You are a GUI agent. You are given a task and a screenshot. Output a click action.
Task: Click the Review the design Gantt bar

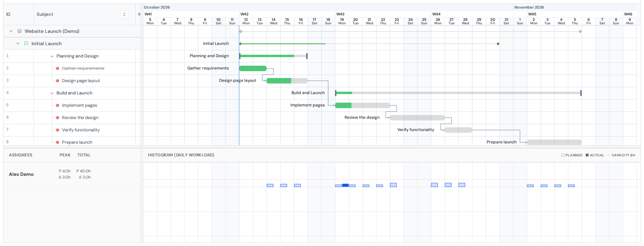(x=417, y=118)
